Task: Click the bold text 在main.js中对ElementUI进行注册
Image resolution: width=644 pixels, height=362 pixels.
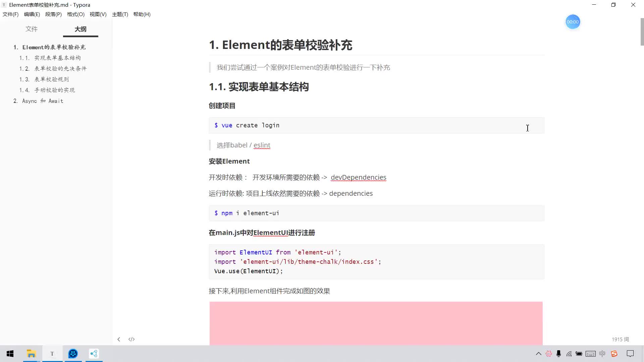Action: (262, 233)
